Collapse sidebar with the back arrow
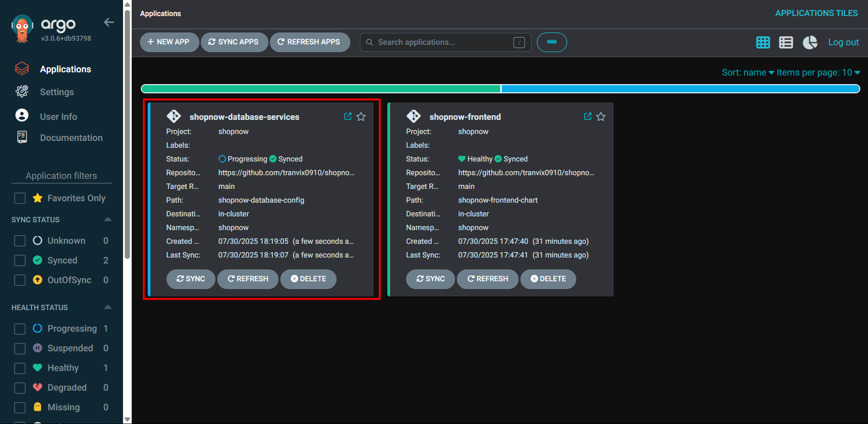 pos(109,22)
